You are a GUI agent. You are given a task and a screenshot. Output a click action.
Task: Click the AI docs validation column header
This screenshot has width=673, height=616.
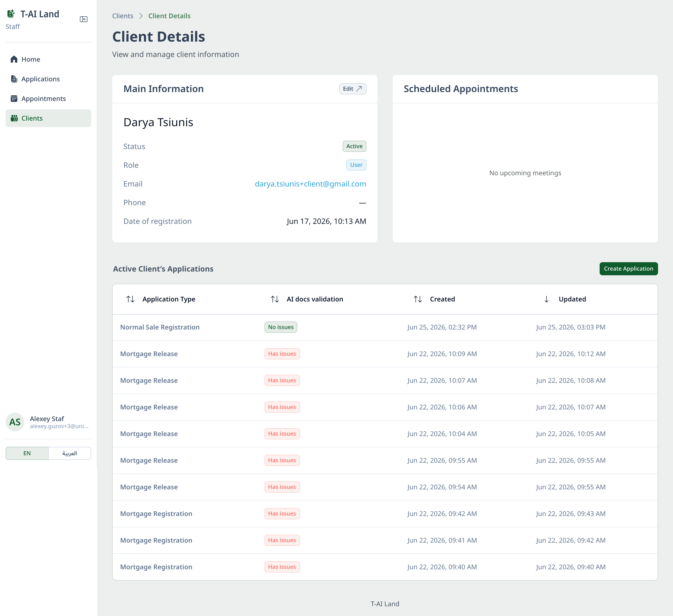click(x=315, y=299)
